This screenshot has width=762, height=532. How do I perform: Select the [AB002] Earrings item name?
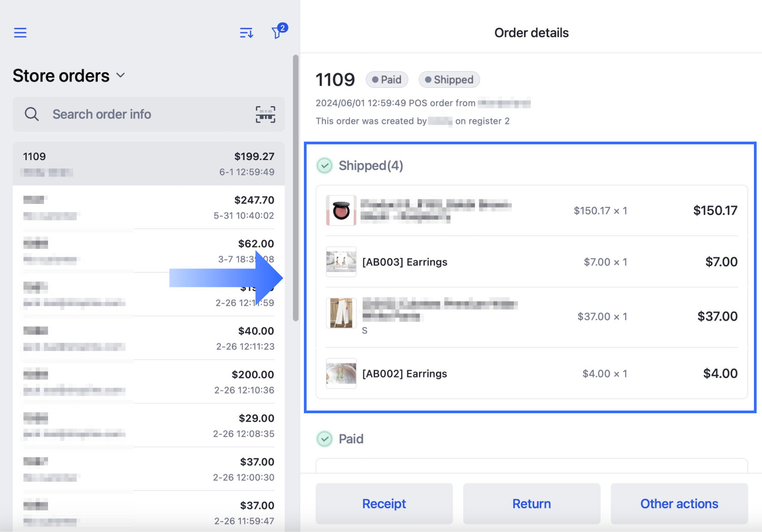[405, 373]
